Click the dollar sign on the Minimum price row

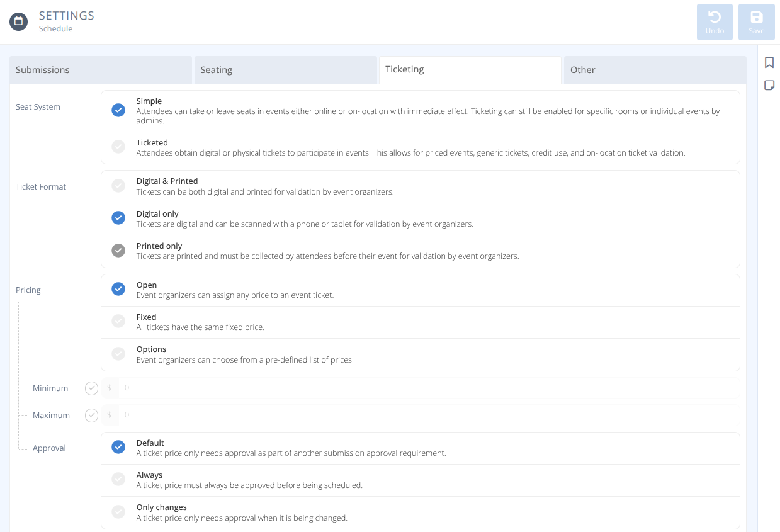pos(110,388)
